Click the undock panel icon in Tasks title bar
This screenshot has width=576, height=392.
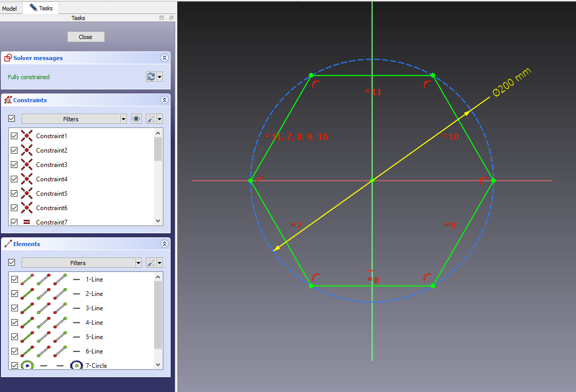[x=171, y=17]
